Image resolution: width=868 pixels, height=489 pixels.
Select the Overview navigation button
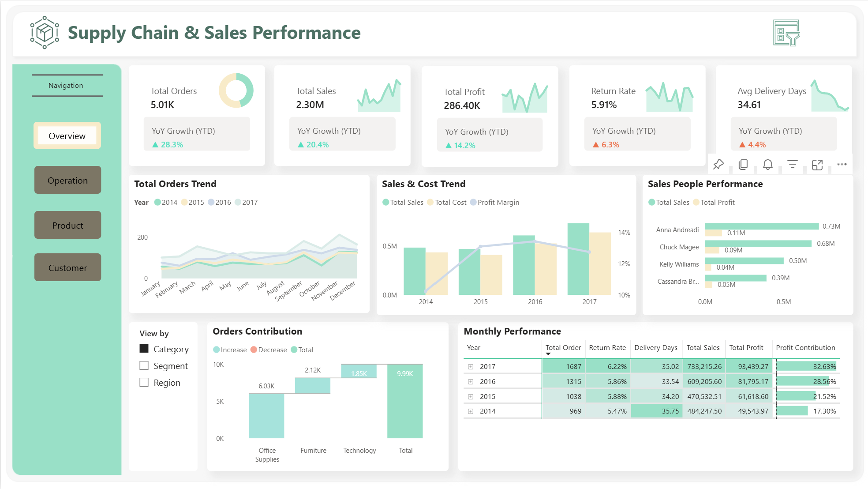[x=67, y=135]
